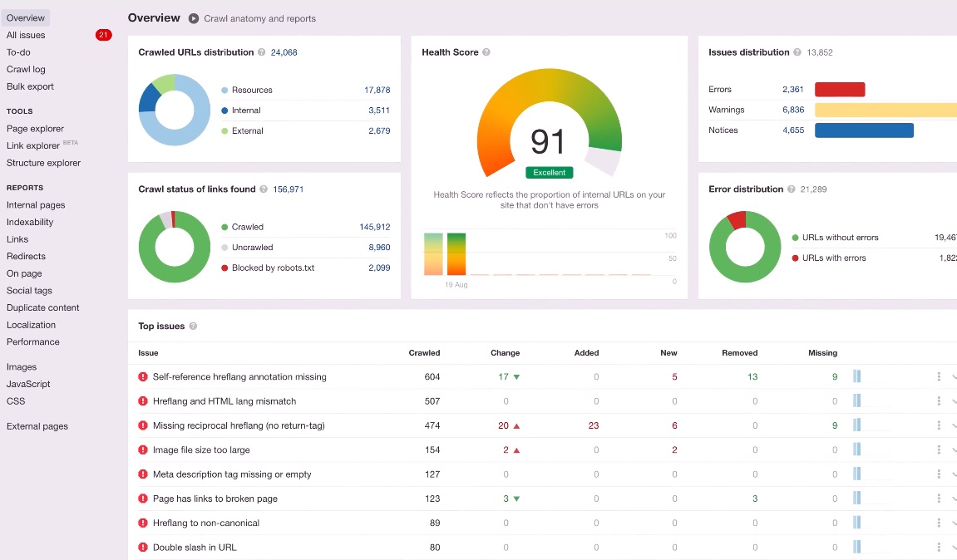Open Page explorer tool
957x560 pixels.
tap(35, 129)
